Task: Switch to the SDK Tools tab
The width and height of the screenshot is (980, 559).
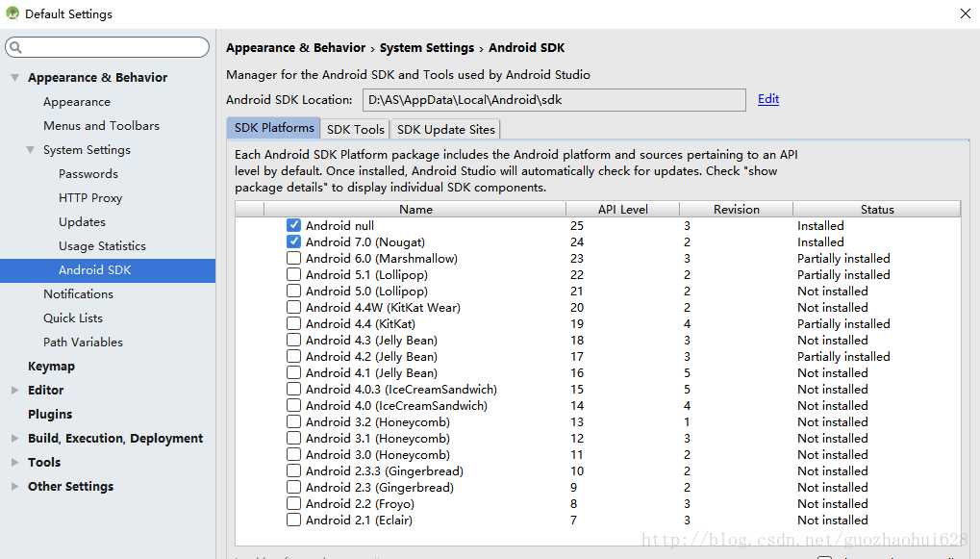Action: coord(355,130)
